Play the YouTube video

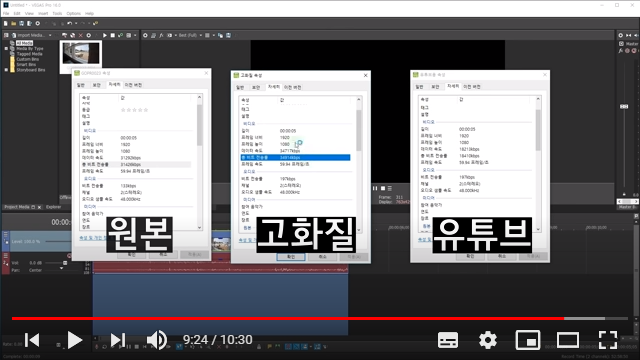coord(75,340)
